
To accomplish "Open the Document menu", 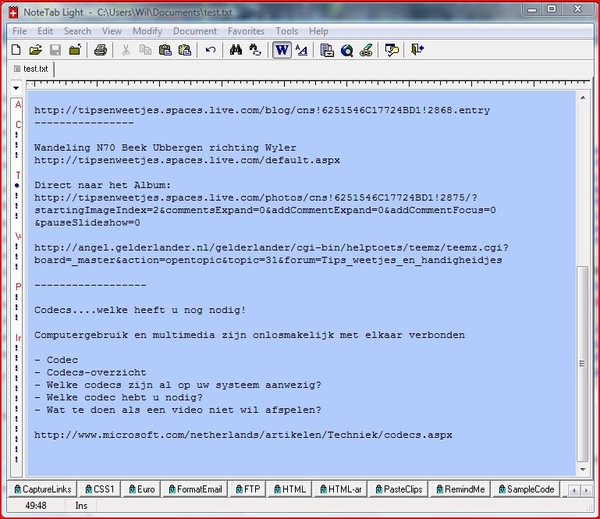I will (195, 31).
